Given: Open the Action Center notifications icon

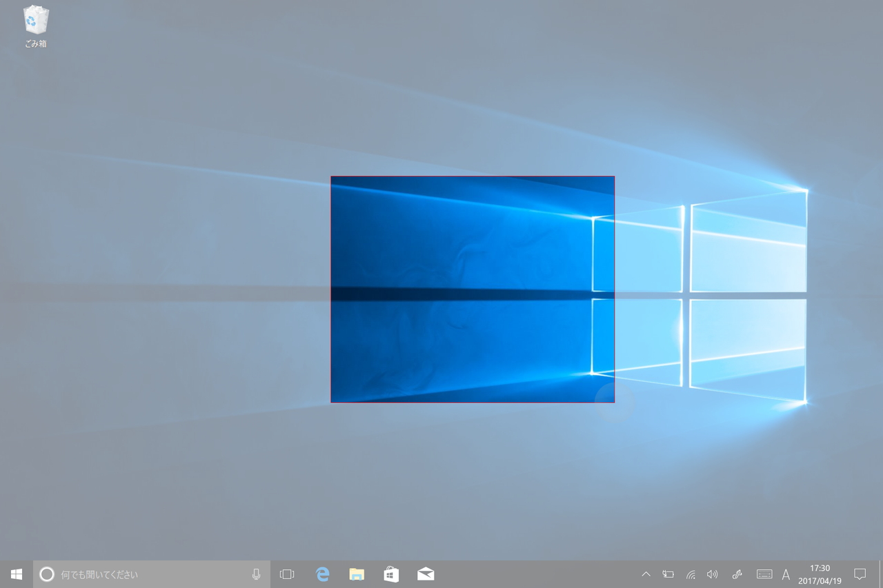Looking at the screenshot, I should (x=860, y=574).
